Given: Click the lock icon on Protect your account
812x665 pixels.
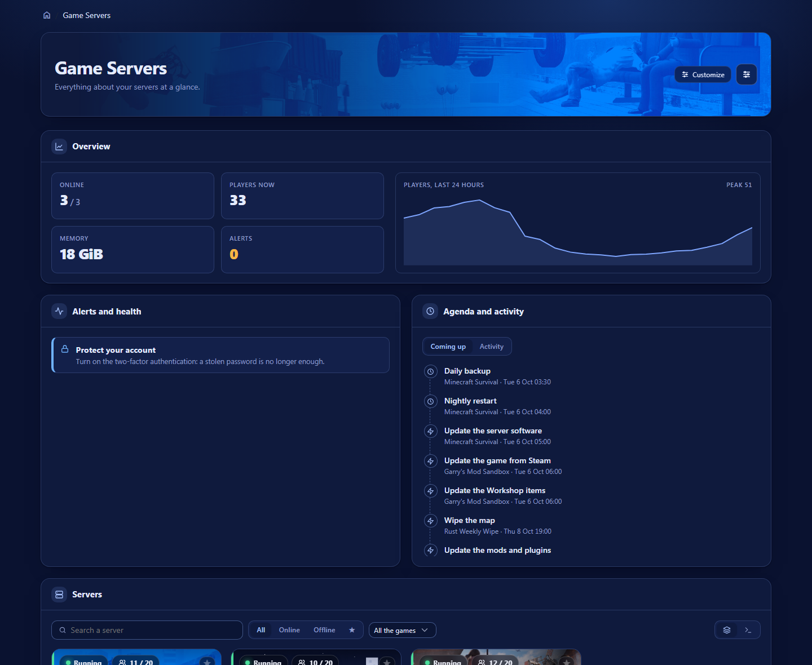Looking at the screenshot, I should (65, 349).
